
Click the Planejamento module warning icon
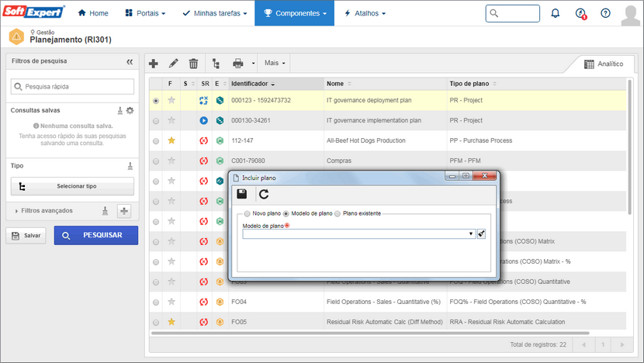coord(16,36)
